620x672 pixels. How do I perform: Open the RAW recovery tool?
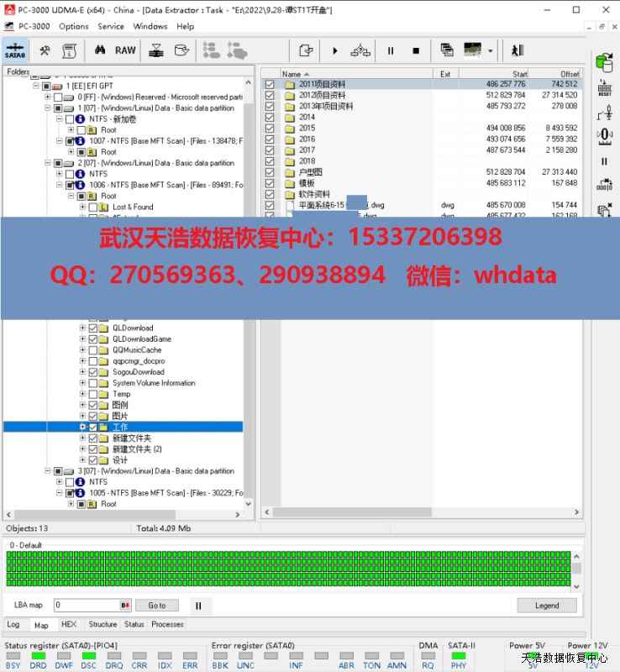tap(125, 50)
